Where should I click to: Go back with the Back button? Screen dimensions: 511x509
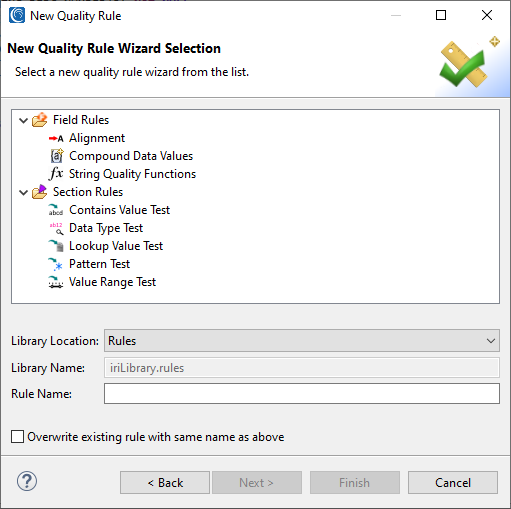[165, 482]
